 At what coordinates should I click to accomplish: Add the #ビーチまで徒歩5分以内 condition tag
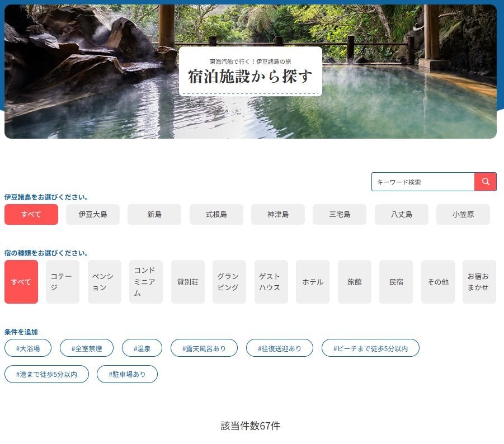click(x=371, y=348)
